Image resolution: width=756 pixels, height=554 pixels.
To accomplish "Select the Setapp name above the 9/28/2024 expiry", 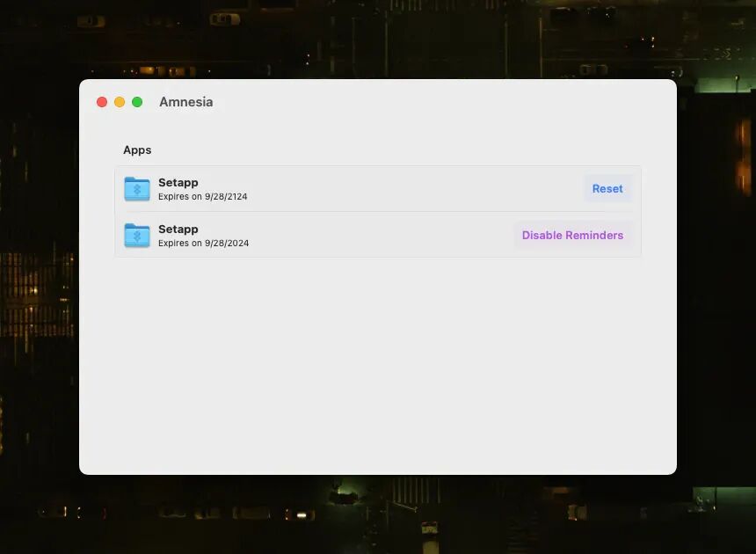I will tap(178, 229).
